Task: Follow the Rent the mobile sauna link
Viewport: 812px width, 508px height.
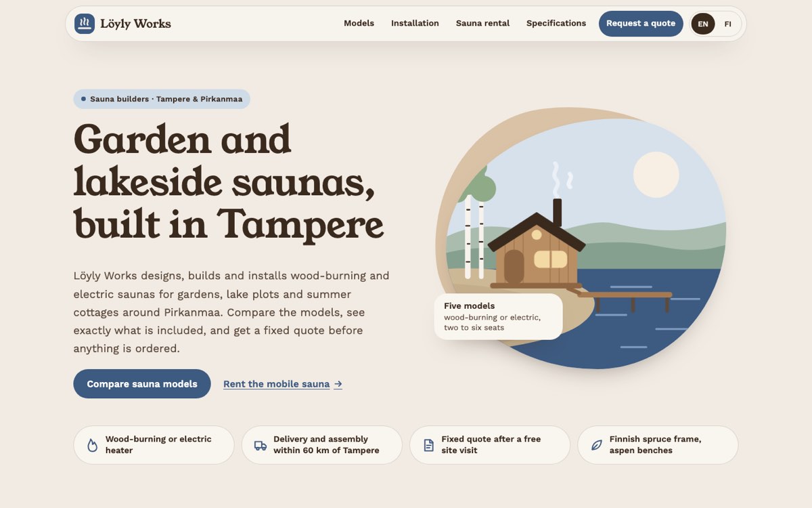Action: (x=283, y=384)
